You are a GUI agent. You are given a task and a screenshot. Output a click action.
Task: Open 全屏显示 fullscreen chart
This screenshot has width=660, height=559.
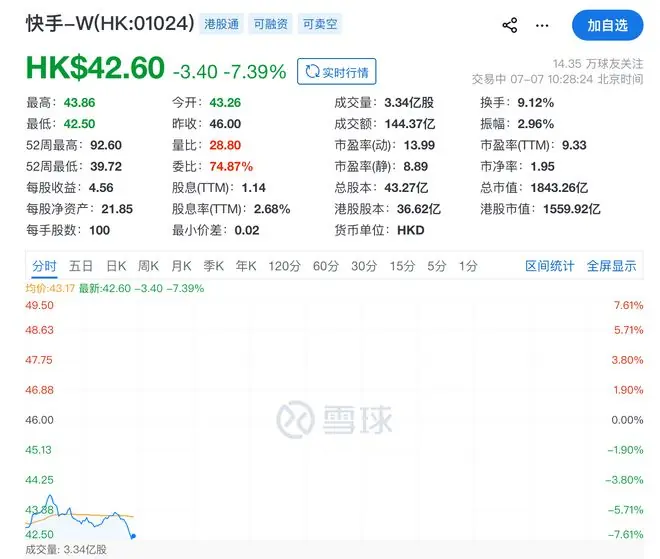coord(611,266)
